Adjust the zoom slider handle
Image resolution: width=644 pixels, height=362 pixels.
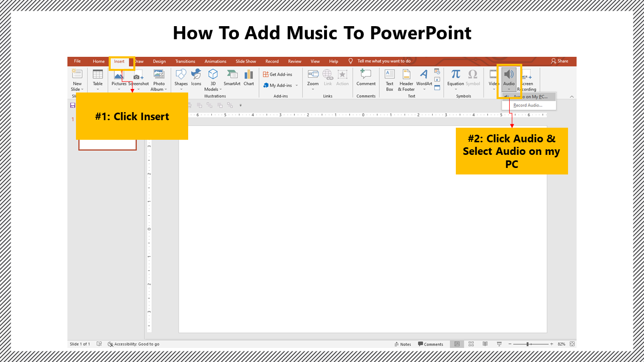click(x=528, y=344)
